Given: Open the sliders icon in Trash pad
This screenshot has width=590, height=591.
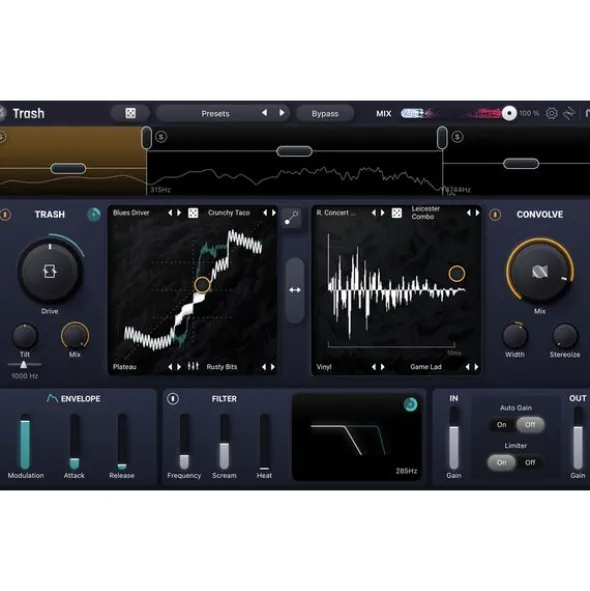Looking at the screenshot, I should point(193,366).
